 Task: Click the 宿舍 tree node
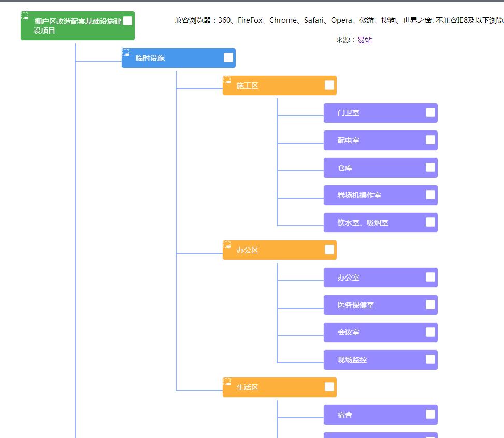tap(345, 415)
